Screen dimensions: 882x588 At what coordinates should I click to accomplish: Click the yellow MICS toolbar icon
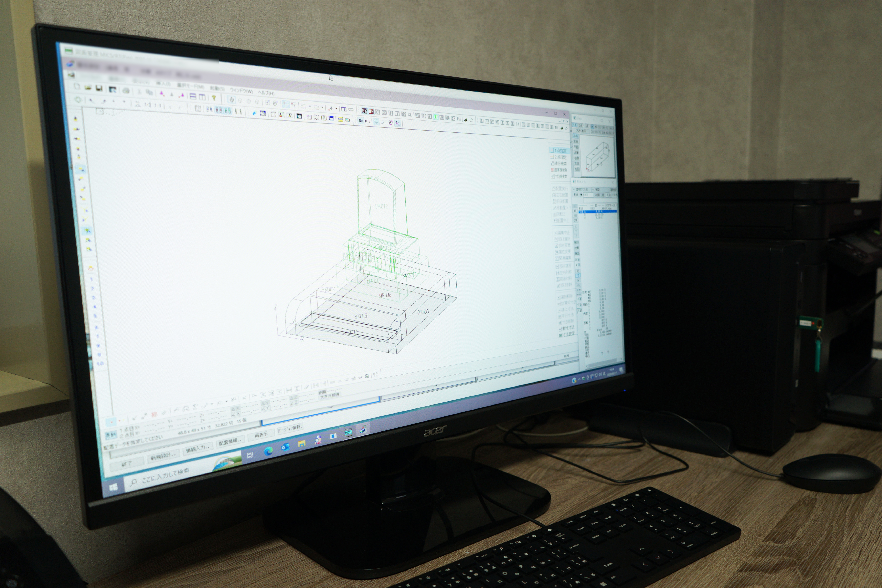[340, 119]
